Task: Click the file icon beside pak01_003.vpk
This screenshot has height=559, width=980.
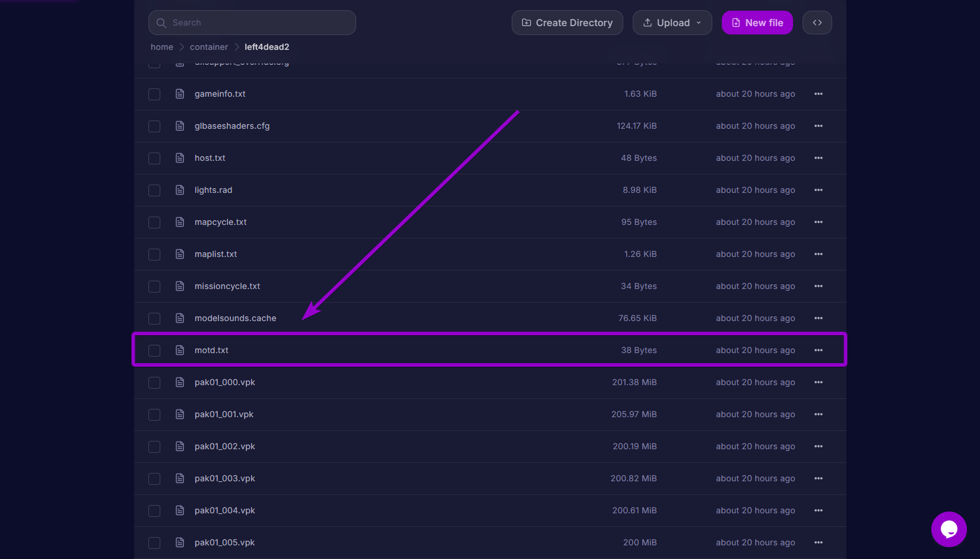Action: 180,478
